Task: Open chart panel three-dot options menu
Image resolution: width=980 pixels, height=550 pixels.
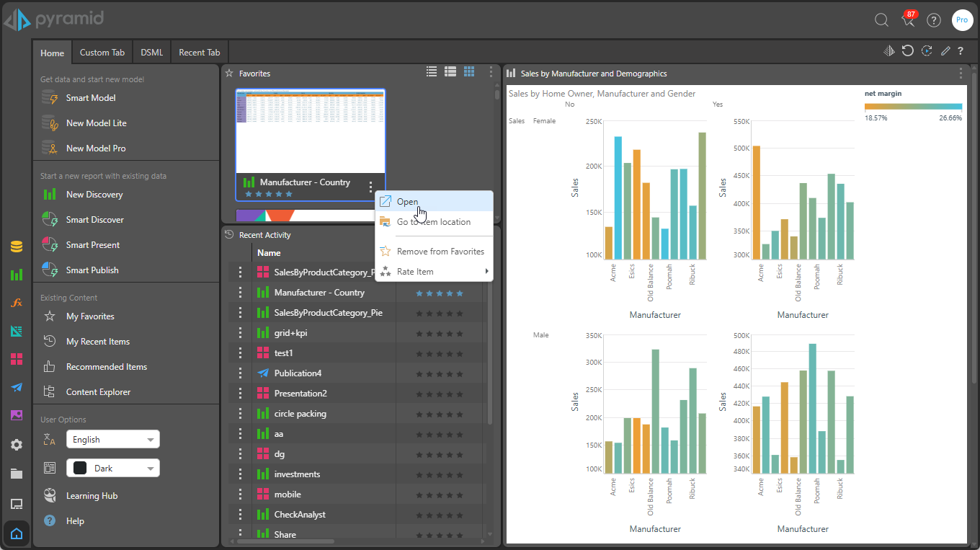Action: click(961, 73)
